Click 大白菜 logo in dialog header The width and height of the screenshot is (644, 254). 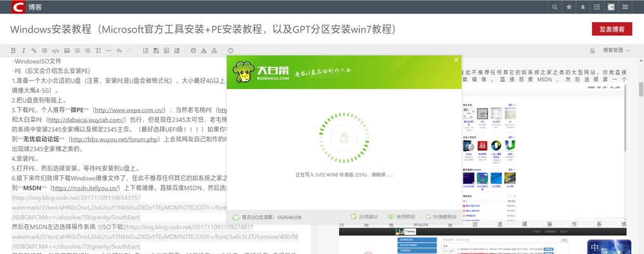point(261,73)
